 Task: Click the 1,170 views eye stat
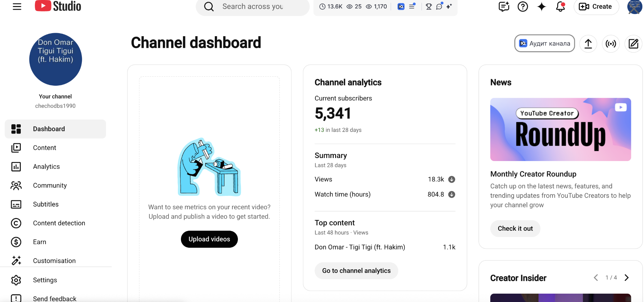click(x=376, y=6)
